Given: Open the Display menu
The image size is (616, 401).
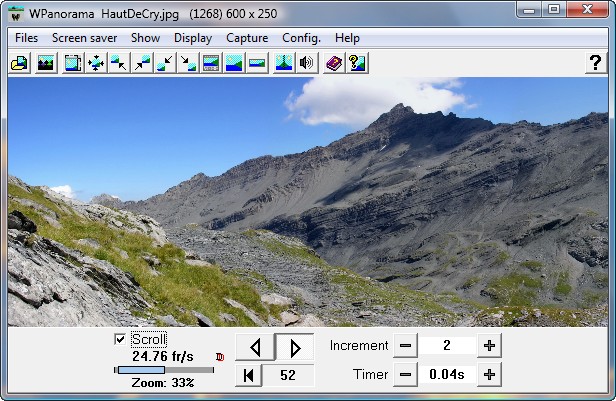Looking at the screenshot, I should coord(193,38).
